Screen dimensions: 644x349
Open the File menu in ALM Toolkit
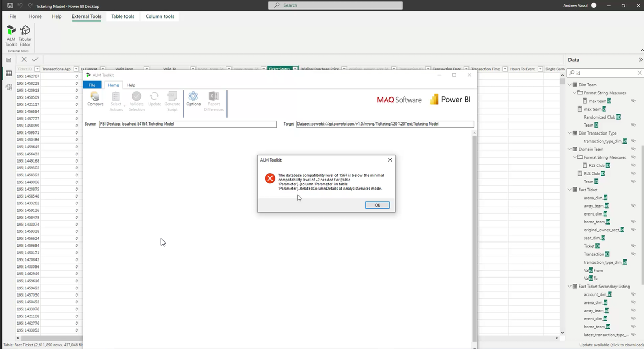pyautogui.click(x=92, y=85)
